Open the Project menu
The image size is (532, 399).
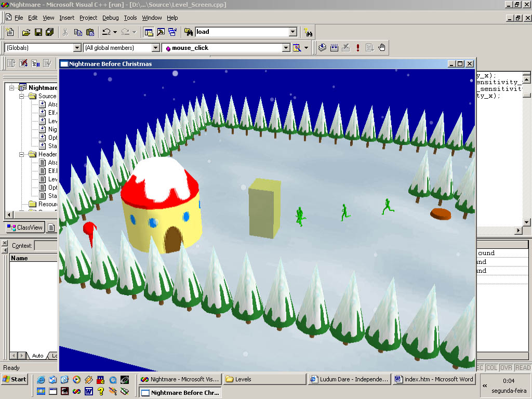(x=88, y=18)
